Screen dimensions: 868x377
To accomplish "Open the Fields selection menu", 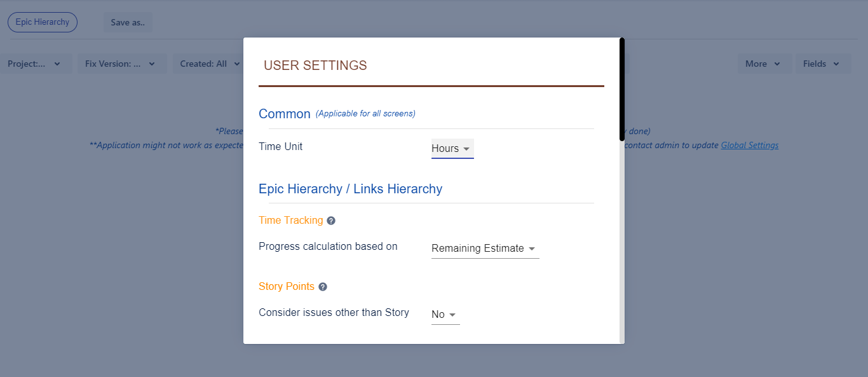I will (823, 64).
